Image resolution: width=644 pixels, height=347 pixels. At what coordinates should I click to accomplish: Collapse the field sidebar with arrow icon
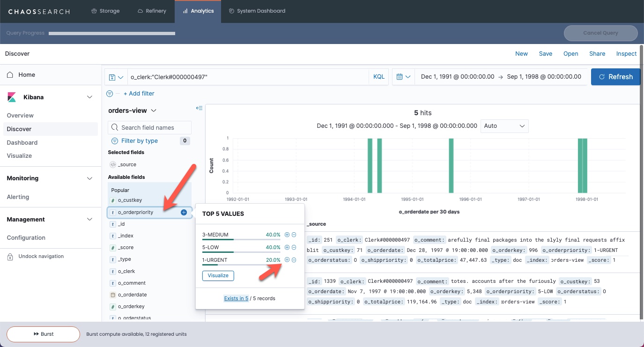pyautogui.click(x=199, y=108)
